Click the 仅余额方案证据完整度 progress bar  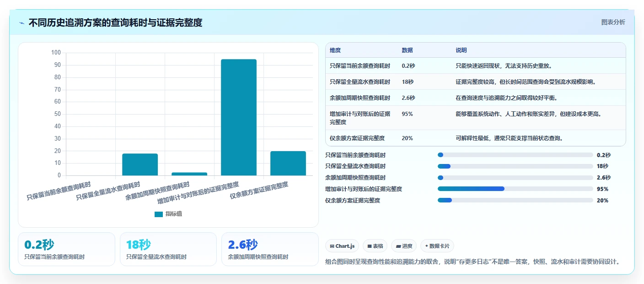click(515, 200)
